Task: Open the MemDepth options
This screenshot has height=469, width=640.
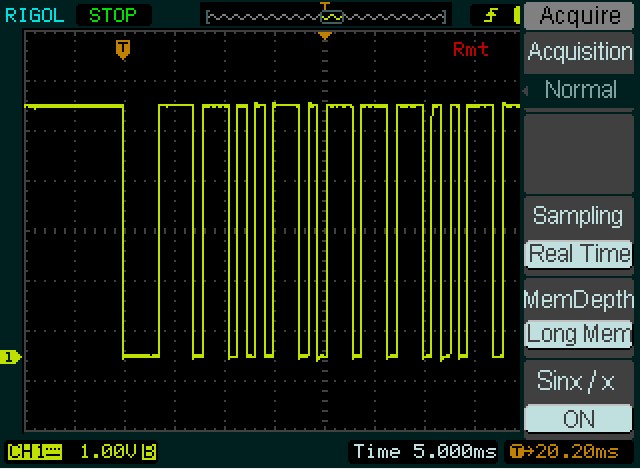Action: (579, 299)
